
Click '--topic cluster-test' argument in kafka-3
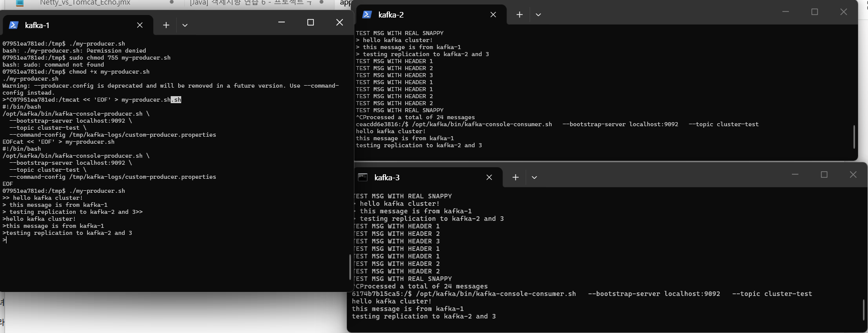pyautogui.click(x=772, y=294)
